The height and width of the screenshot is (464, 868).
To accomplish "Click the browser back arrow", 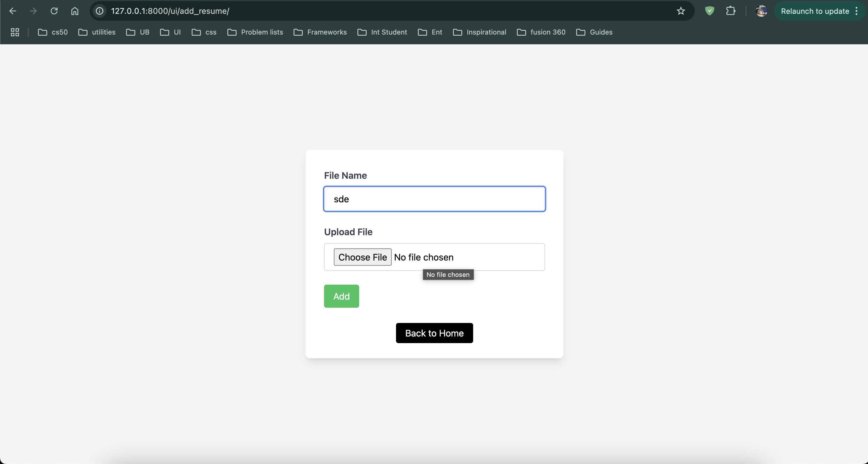I will (x=13, y=11).
